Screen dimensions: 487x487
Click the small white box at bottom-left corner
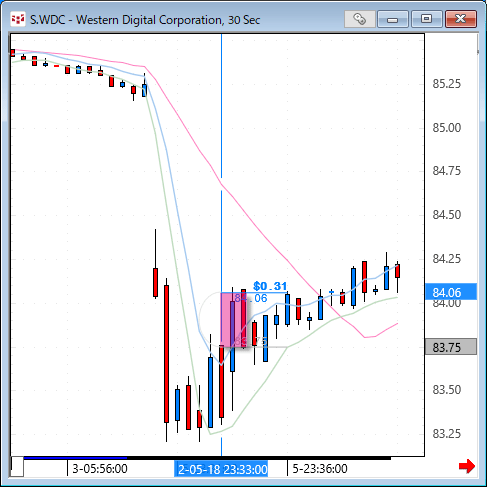(x=17, y=467)
